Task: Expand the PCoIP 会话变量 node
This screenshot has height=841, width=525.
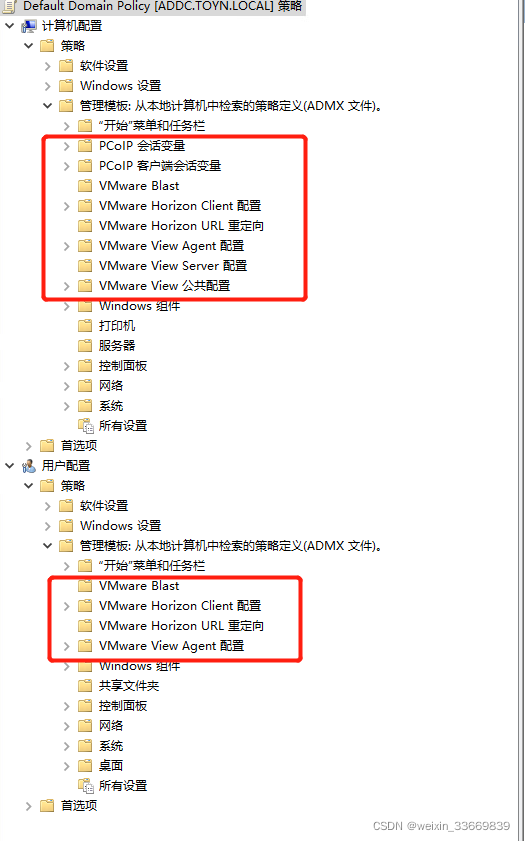Action: [66, 146]
